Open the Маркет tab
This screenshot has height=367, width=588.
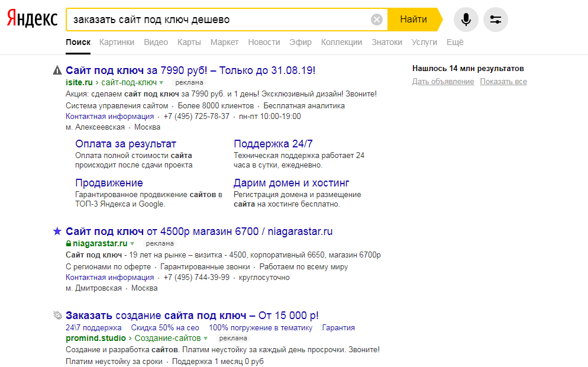tap(224, 42)
